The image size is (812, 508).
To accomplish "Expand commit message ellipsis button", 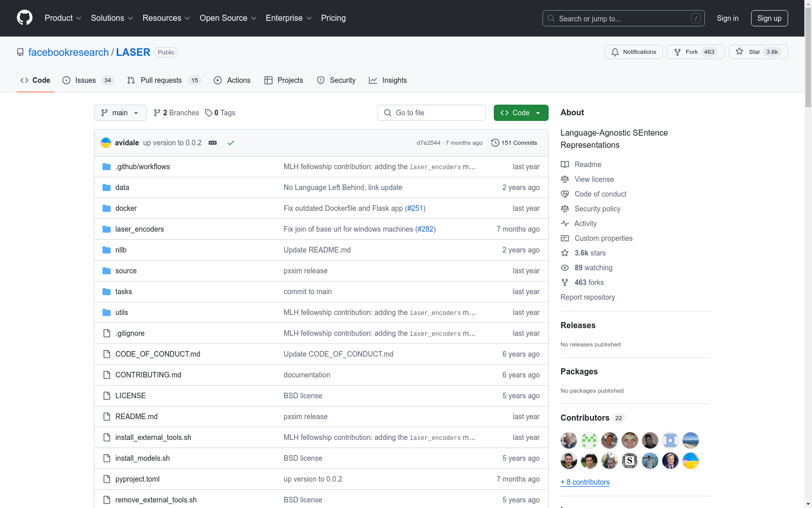I will tap(213, 143).
